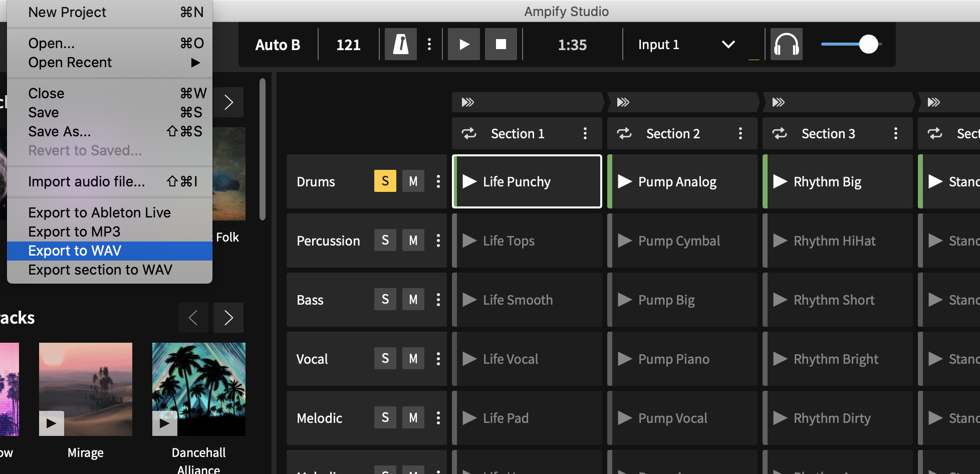Viewport: 980px width, 474px height.
Task: Open Vocal track options menu
Action: click(438, 359)
